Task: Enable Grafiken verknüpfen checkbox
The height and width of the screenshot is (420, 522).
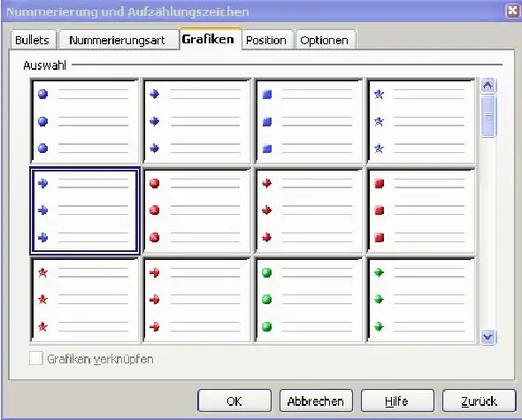Action: pyautogui.click(x=36, y=359)
